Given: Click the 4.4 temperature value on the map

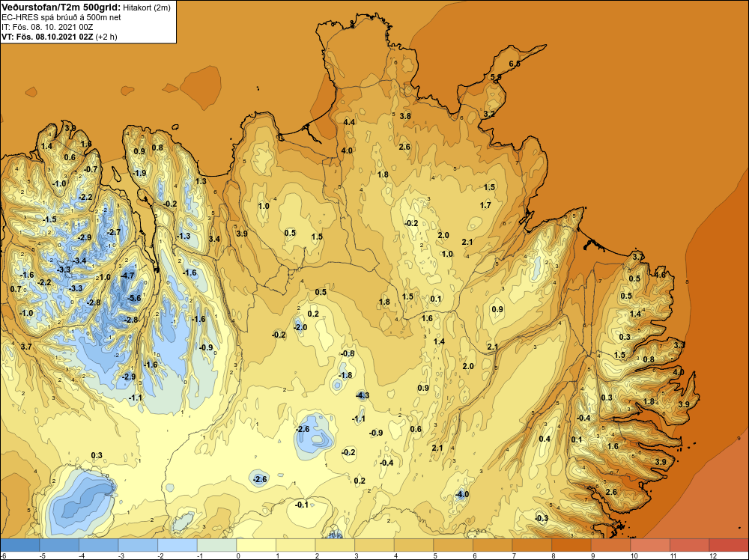Looking at the screenshot, I should pos(349,122).
